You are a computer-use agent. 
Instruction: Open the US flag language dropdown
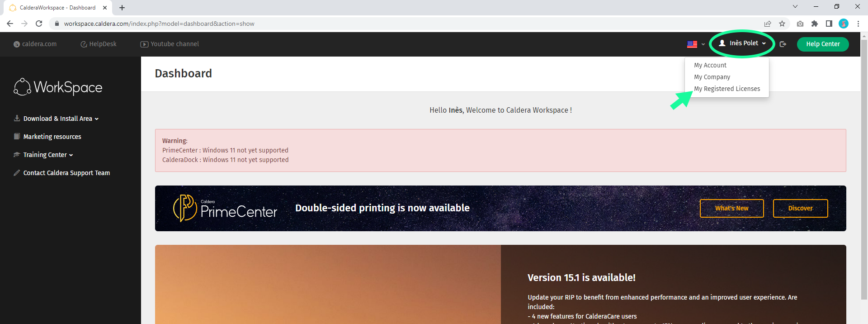click(x=696, y=44)
